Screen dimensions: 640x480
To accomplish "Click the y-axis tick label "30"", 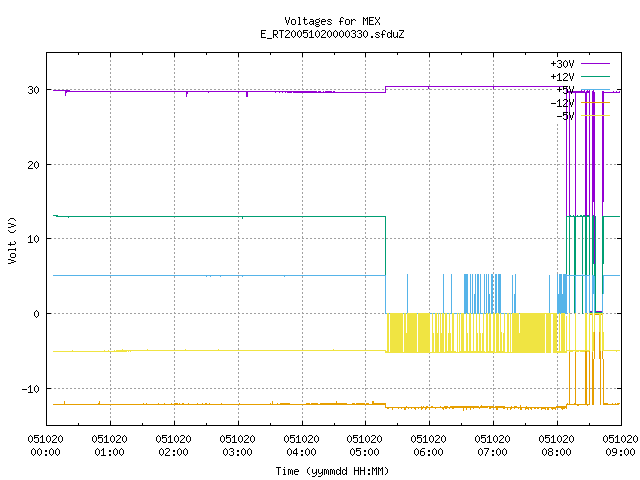I will coord(33,90).
